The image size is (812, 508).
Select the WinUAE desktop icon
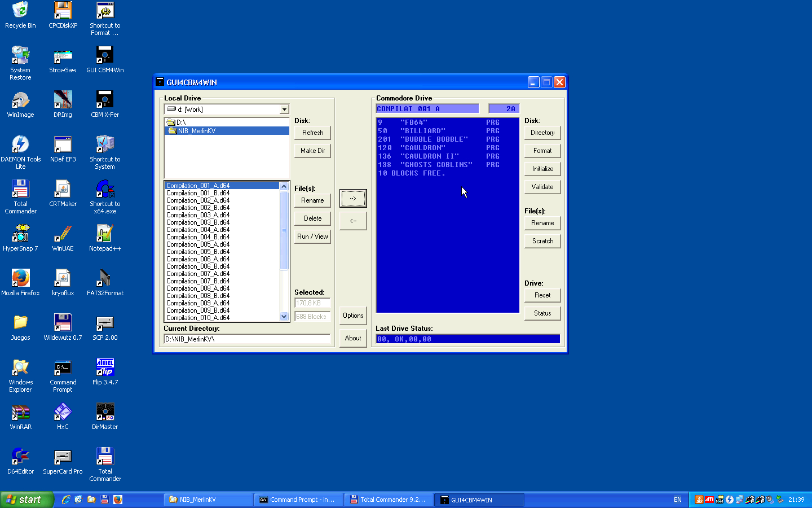pyautogui.click(x=63, y=238)
